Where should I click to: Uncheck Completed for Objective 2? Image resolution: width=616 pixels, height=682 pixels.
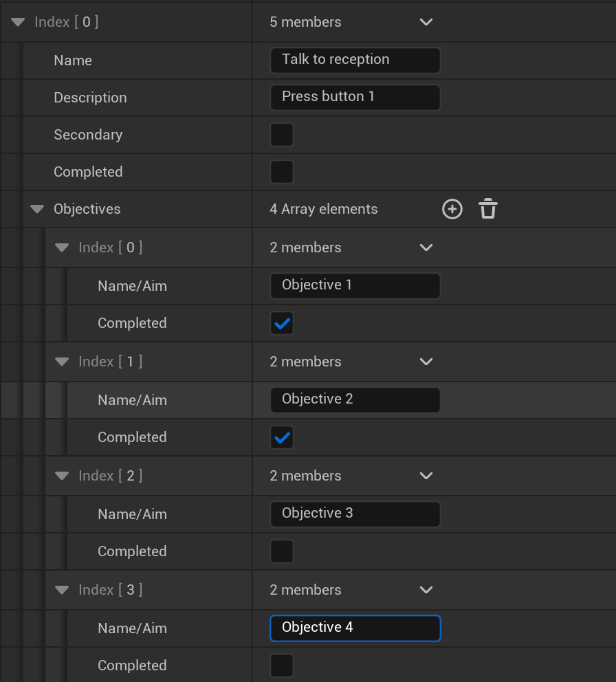pos(282,437)
